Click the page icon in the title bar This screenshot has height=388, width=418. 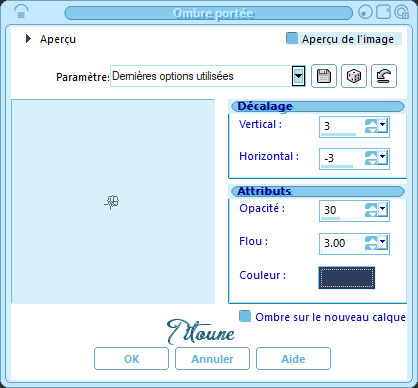(383, 12)
